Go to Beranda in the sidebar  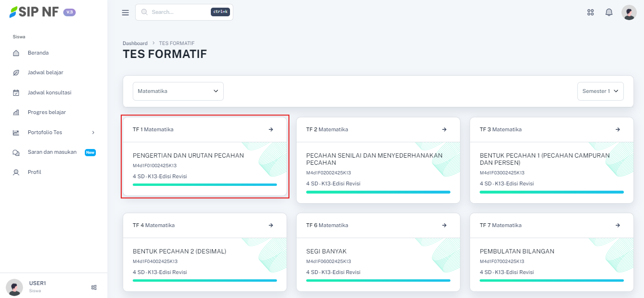click(38, 53)
